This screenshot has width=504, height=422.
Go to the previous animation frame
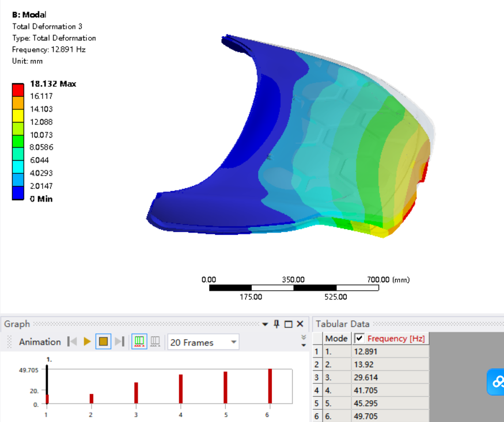(x=72, y=341)
